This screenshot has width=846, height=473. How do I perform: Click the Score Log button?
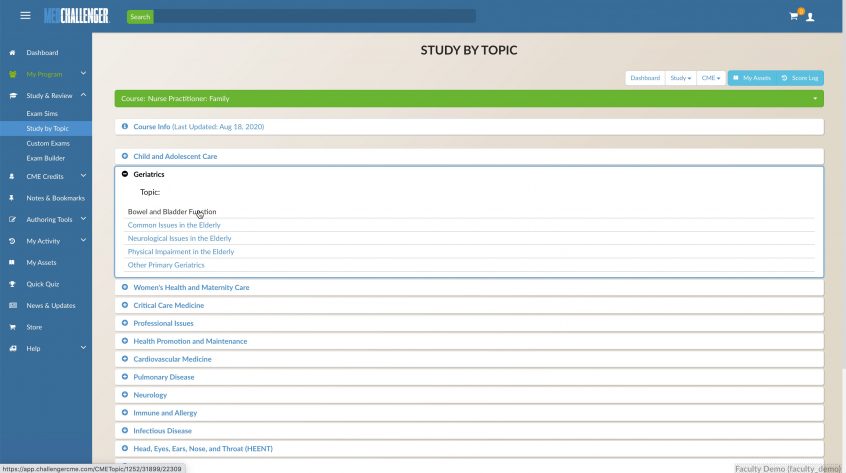pyautogui.click(x=800, y=78)
